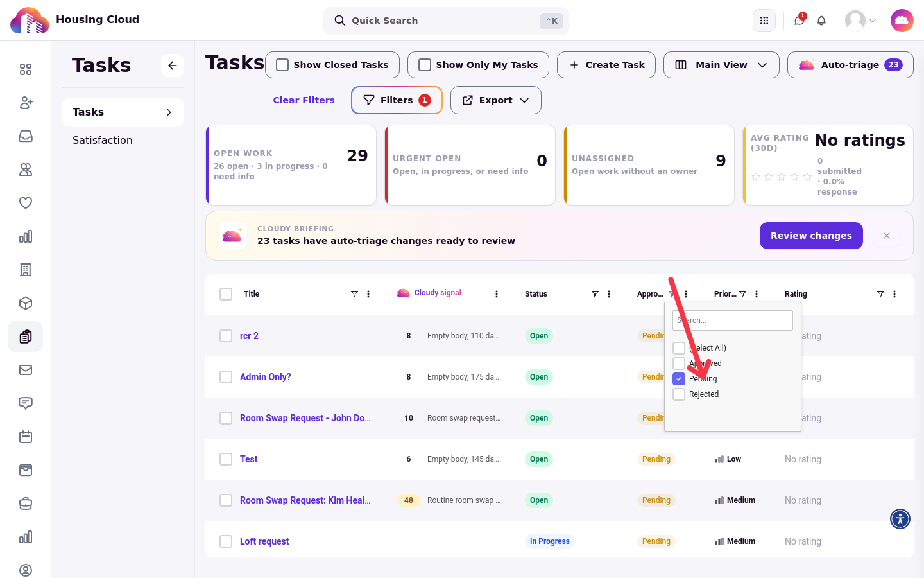Open the add person sidebar icon
The width and height of the screenshot is (924, 578).
[x=26, y=103]
